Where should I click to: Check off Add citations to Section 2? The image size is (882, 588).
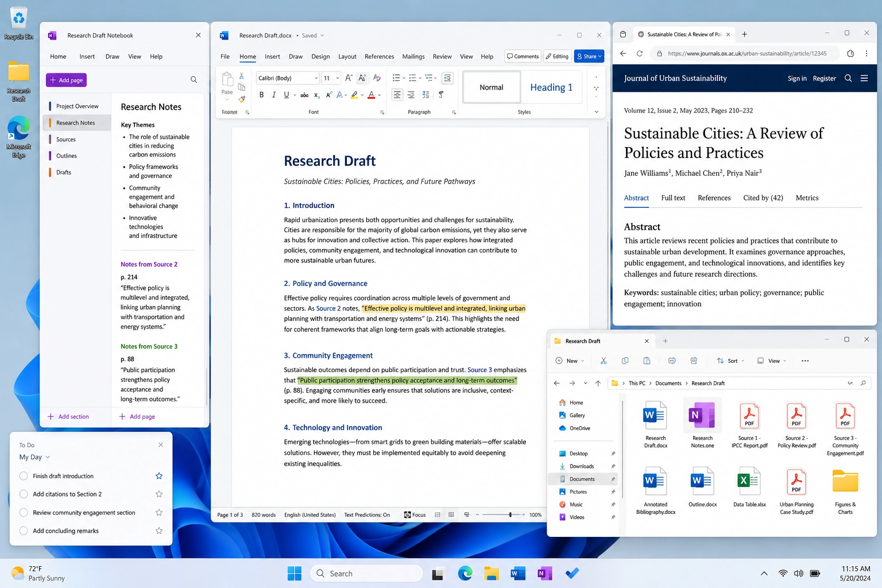tap(24, 494)
